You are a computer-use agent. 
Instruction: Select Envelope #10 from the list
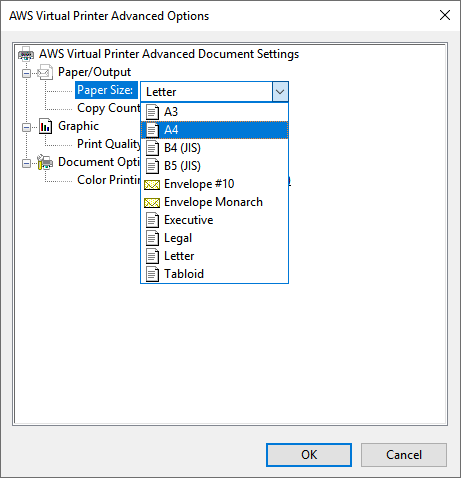pos(214,184)
